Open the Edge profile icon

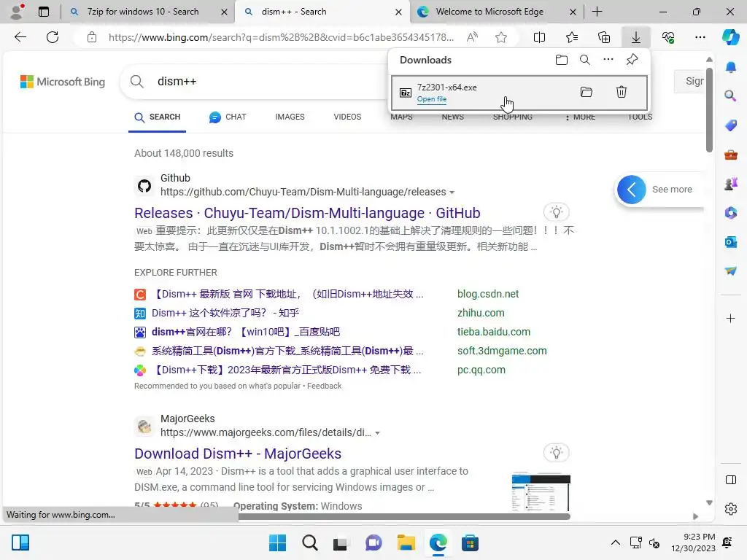(x=18, y=12)
